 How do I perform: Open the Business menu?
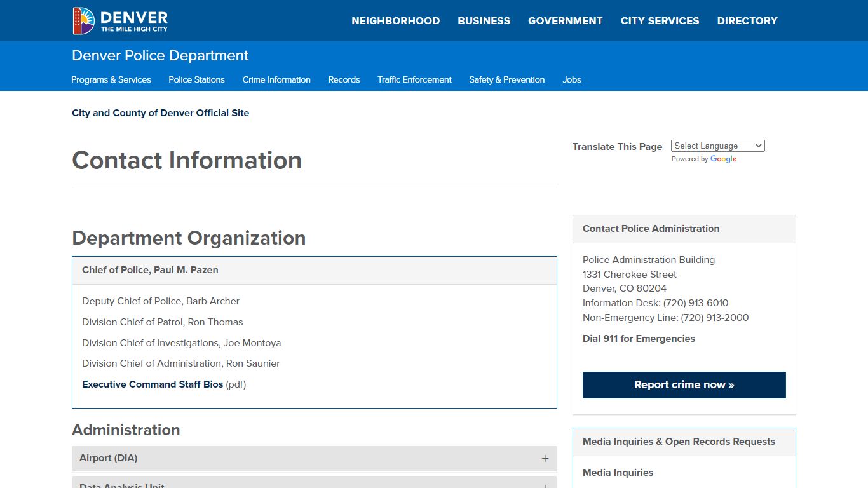484,21
